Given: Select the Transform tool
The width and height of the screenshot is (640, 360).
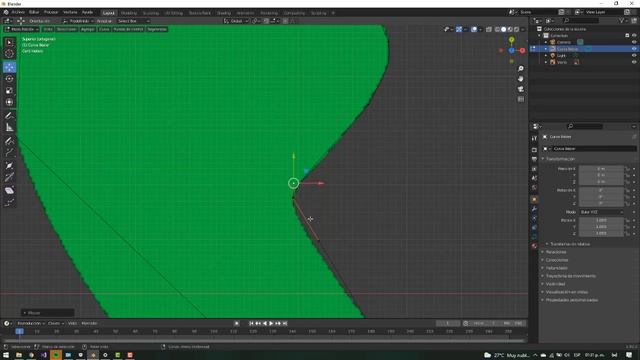Looking at the screenshot, I should (9, 102).
